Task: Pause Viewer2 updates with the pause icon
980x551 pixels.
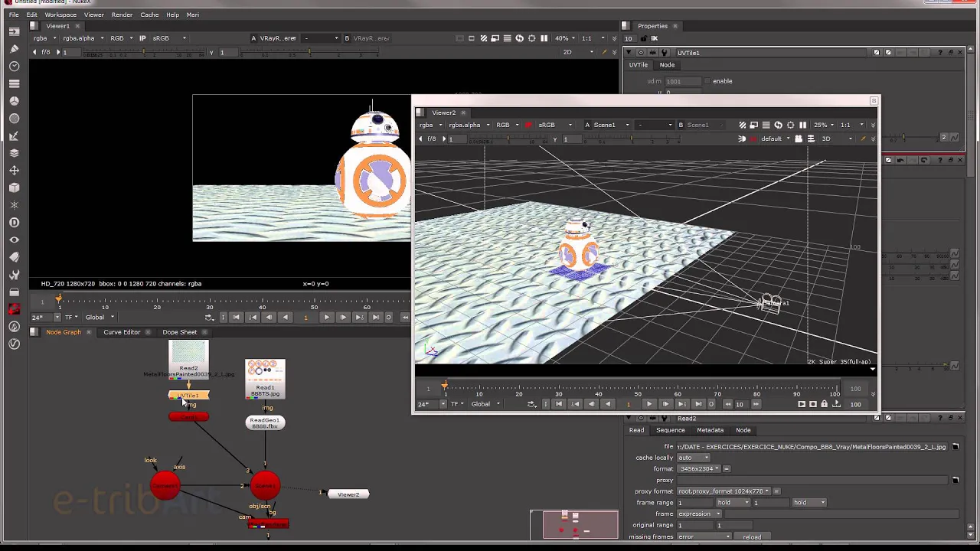Action: coord(802,125)
